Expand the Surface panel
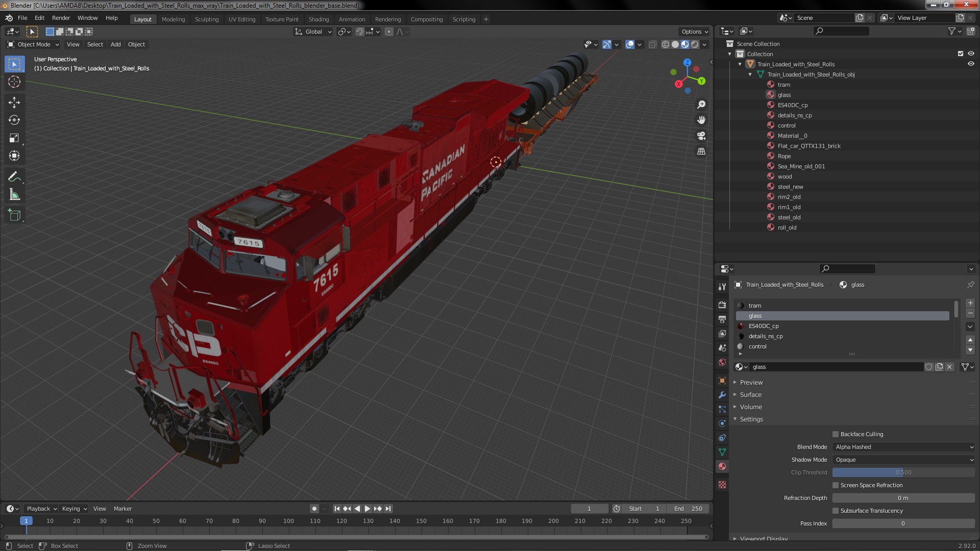This screenshot has height=551, width=980. tap(750, 395)
